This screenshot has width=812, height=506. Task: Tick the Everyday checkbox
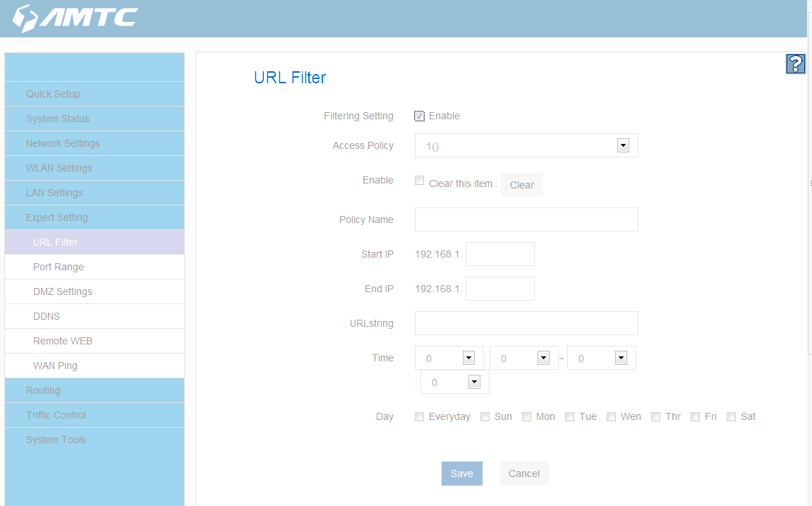coord(420,417)
